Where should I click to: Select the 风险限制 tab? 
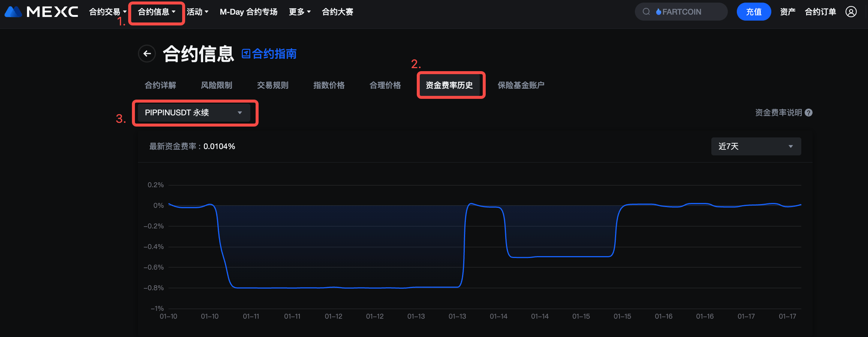point(217,85)
